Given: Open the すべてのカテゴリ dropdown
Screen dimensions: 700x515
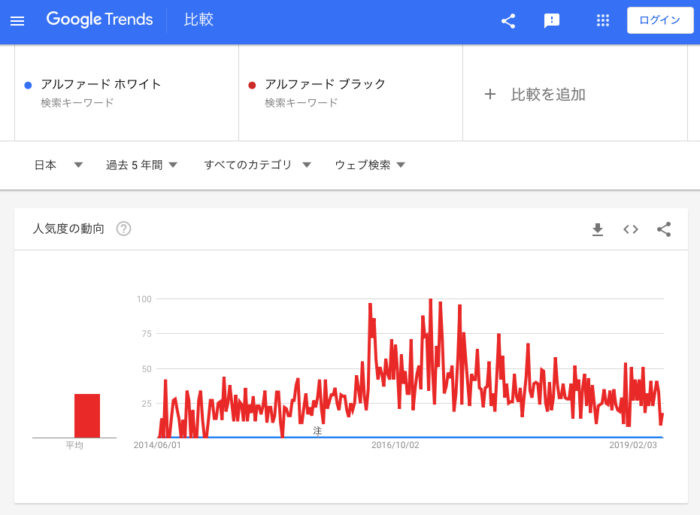Looking at the screenshot, I should [258, 165].
